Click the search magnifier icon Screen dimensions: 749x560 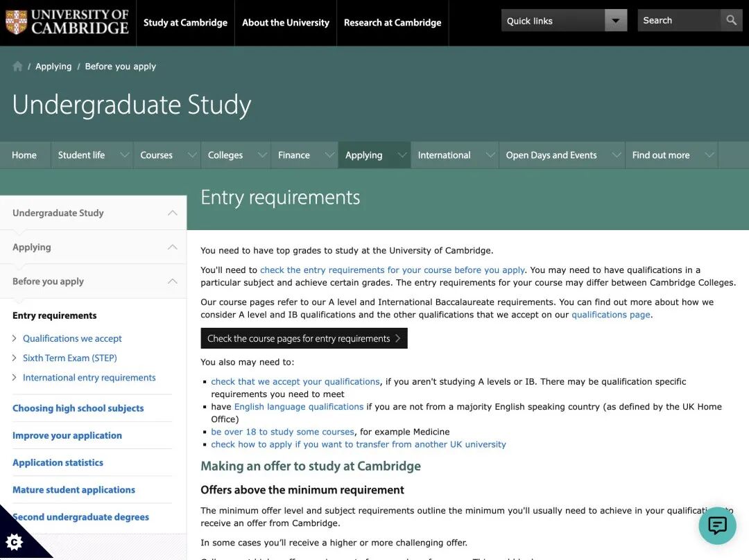(732, 21)
